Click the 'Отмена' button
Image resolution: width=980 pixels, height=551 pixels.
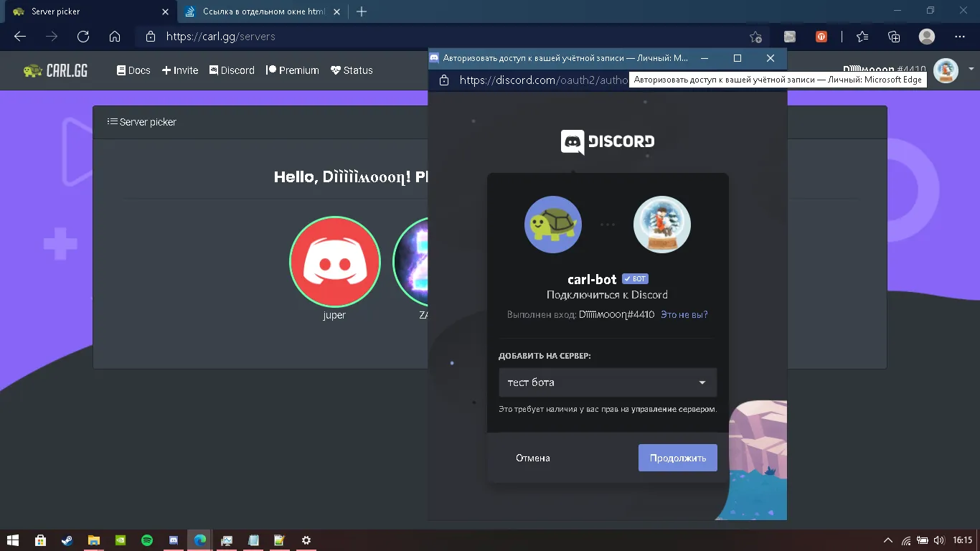[x=532, y=458]
